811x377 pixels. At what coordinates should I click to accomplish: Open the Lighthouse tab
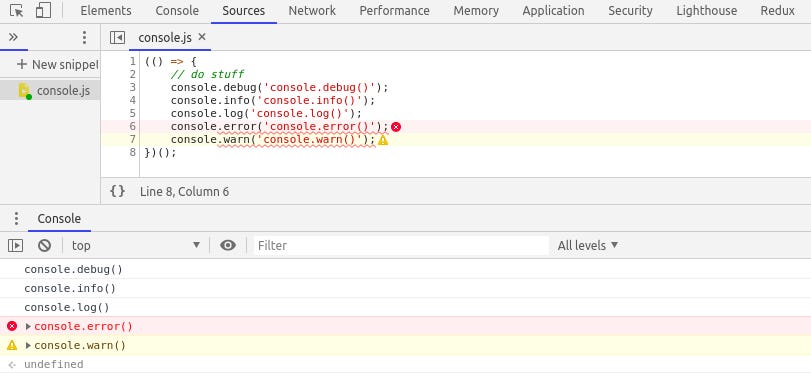click(x=707, y=11)
